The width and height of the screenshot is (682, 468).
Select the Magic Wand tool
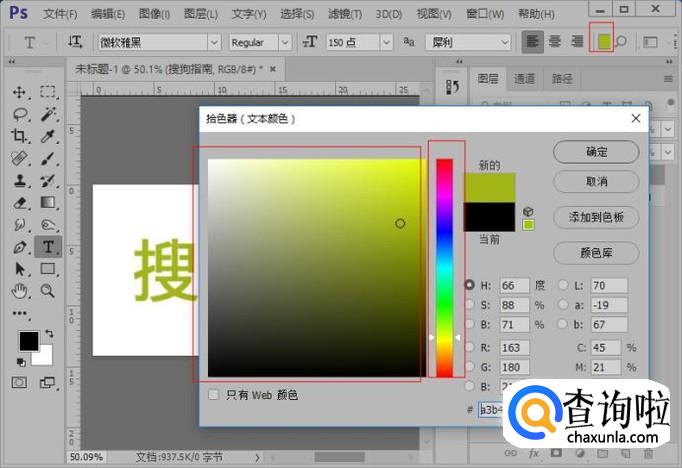tap(48, 114)
